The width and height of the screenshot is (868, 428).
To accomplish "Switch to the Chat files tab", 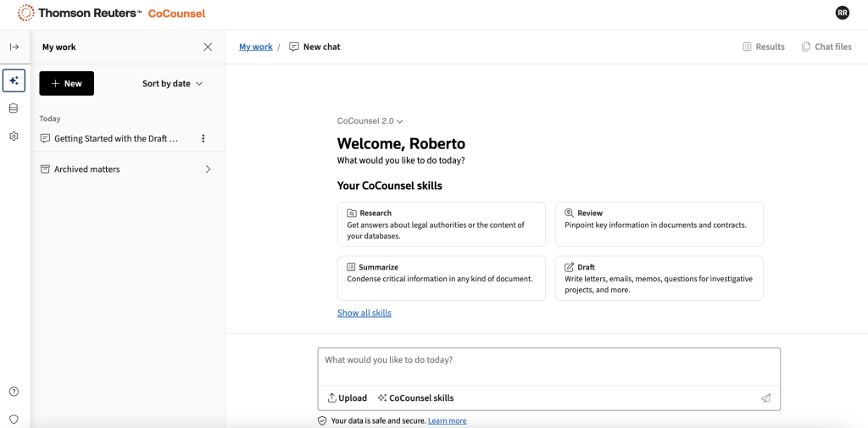I will pos(826,47).
